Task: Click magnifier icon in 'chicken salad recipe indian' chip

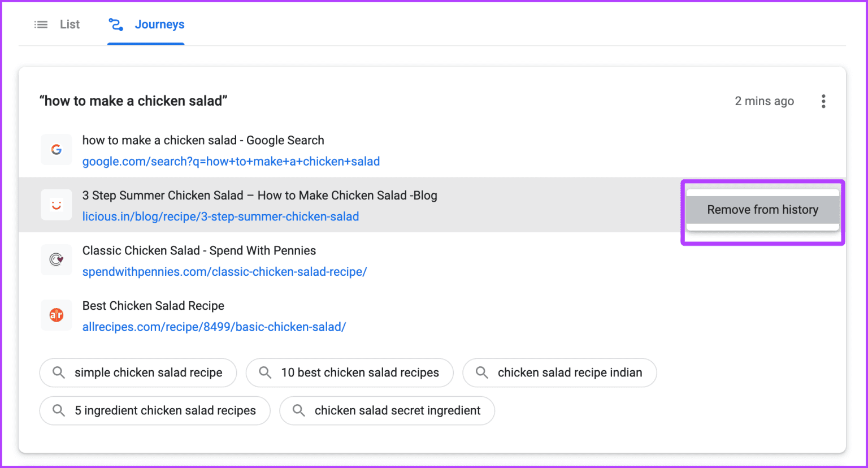Action: click(x=481, y=372)
